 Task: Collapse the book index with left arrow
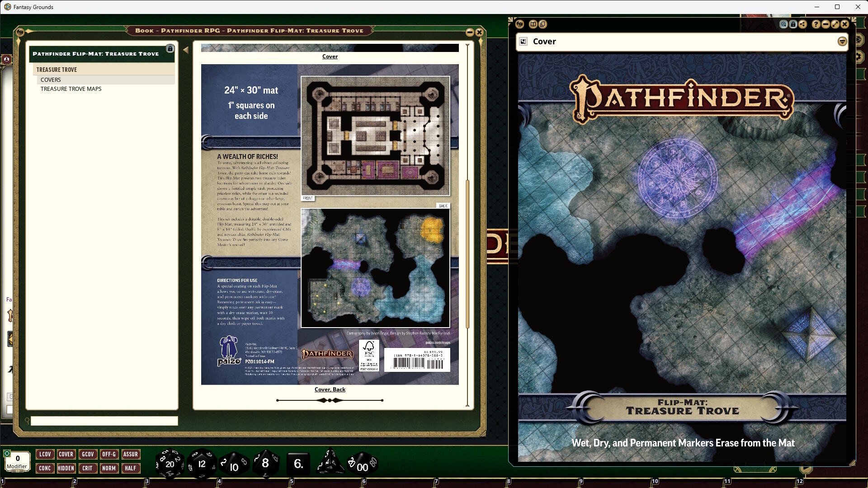tap(186, 50)
